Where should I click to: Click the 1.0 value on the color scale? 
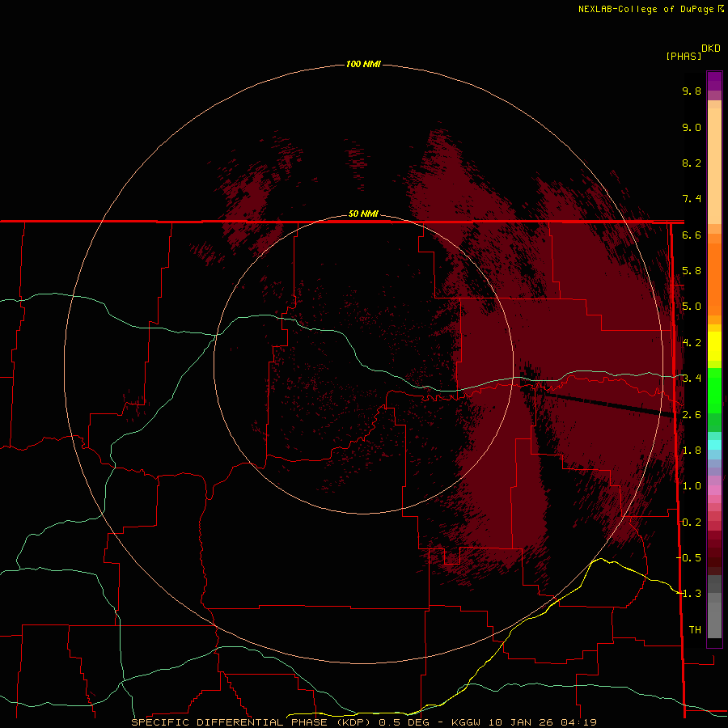(692, 486)
